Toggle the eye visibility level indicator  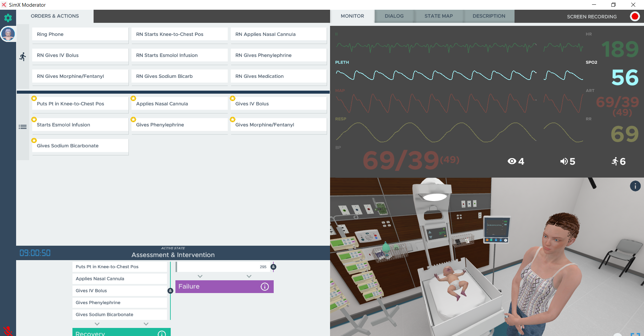(512, 161)
